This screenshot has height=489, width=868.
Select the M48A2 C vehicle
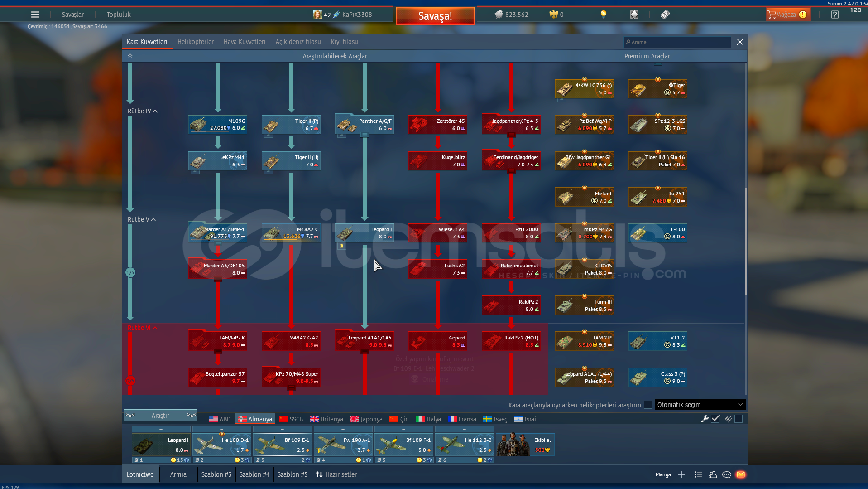tap(291, 233)
